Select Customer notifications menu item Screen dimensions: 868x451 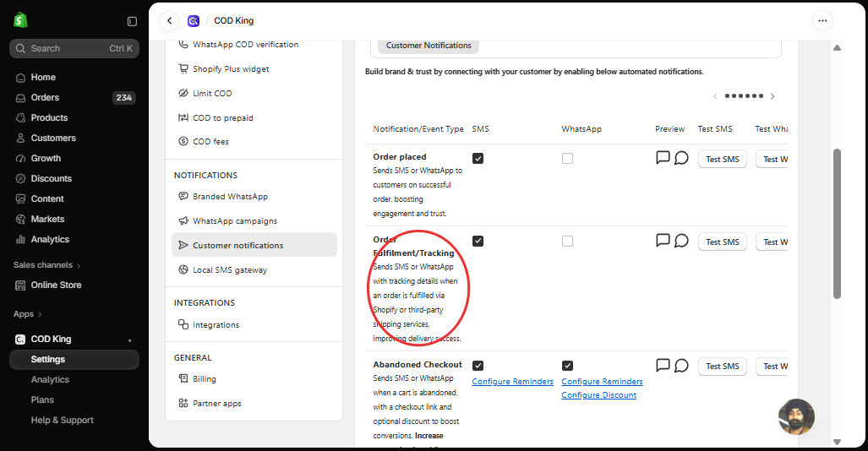(254, 245)
